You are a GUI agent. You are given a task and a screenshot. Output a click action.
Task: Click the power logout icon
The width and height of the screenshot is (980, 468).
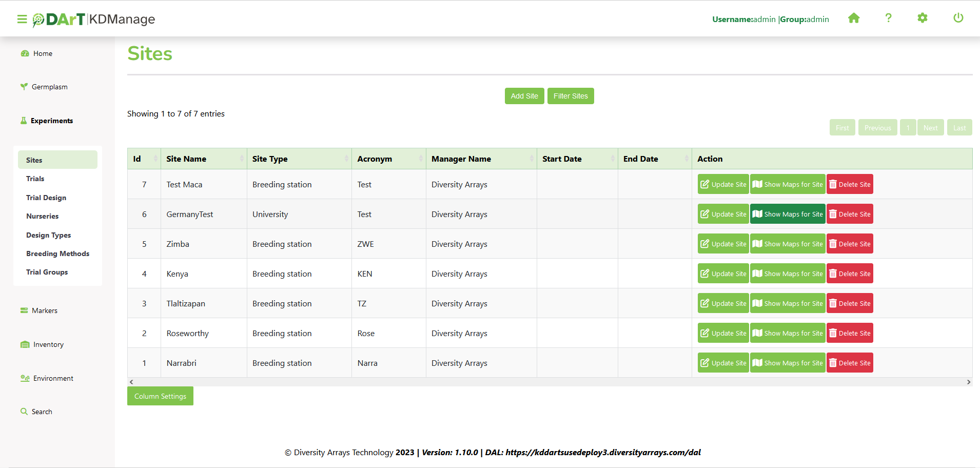(x=958, y=18)
